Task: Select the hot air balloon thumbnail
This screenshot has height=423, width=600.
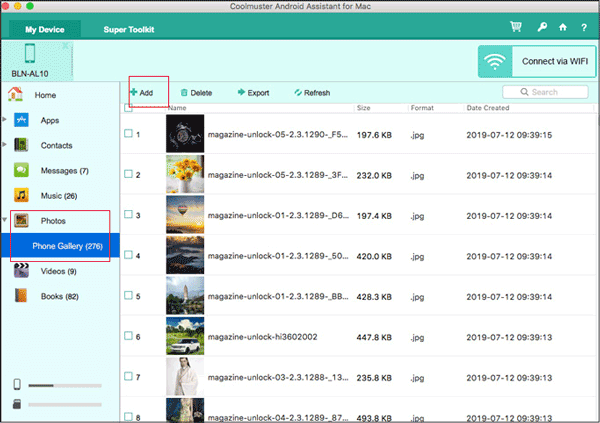Action: (x=185, y=214)
